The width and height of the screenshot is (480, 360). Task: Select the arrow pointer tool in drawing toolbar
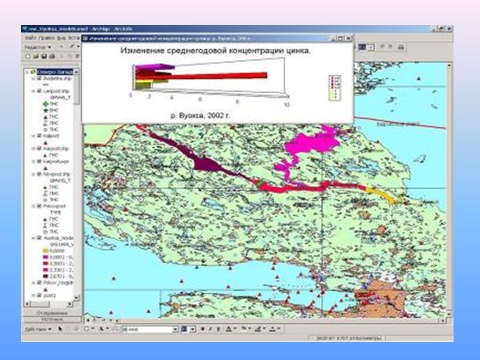point(60,329)
